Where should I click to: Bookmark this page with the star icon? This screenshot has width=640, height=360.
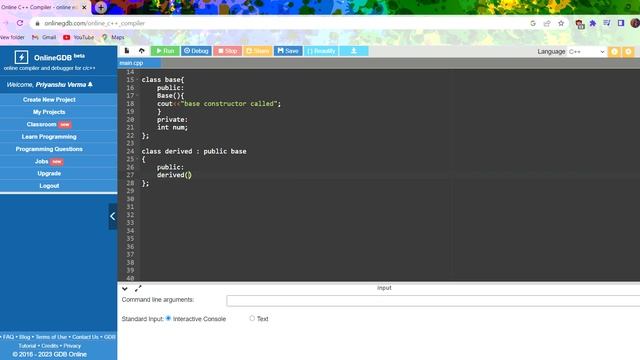click(x=561, y=23)
